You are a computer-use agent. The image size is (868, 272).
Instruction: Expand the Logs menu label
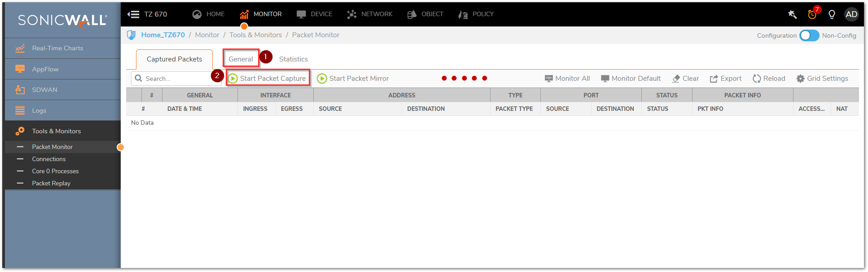(39, 110)
